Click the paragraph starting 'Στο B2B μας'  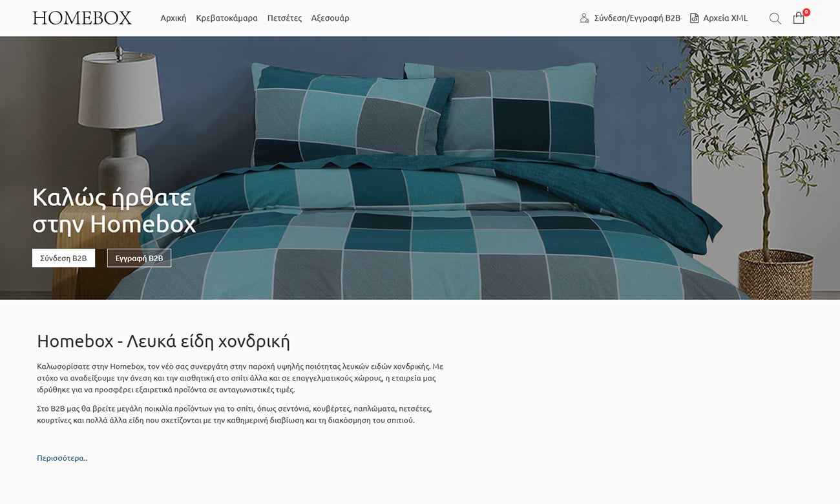[235, 414]
